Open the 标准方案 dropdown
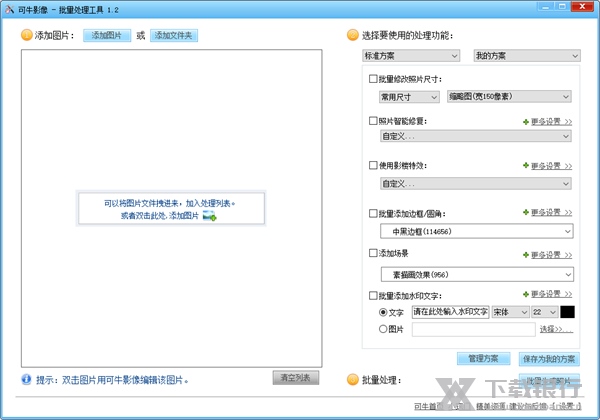This screenshot has width=600, height=420. [x=410, y=55]
